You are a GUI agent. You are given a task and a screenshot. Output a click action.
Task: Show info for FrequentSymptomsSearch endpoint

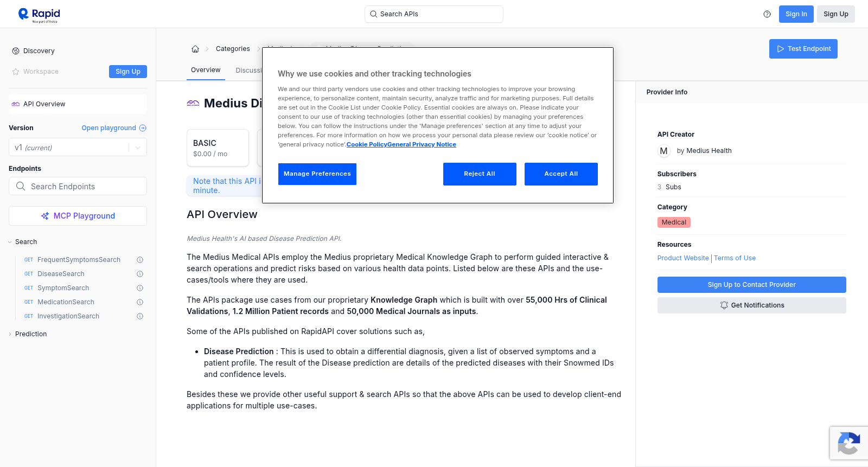(140, 260)
